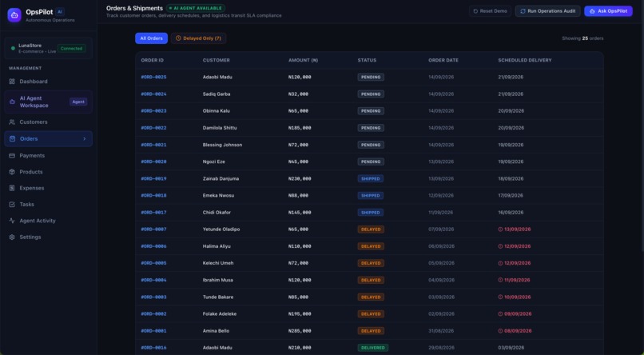Click PENDING status badge for Sadiq Garba
The width and height of the screenshot is (644, 355).
(371, 94)
